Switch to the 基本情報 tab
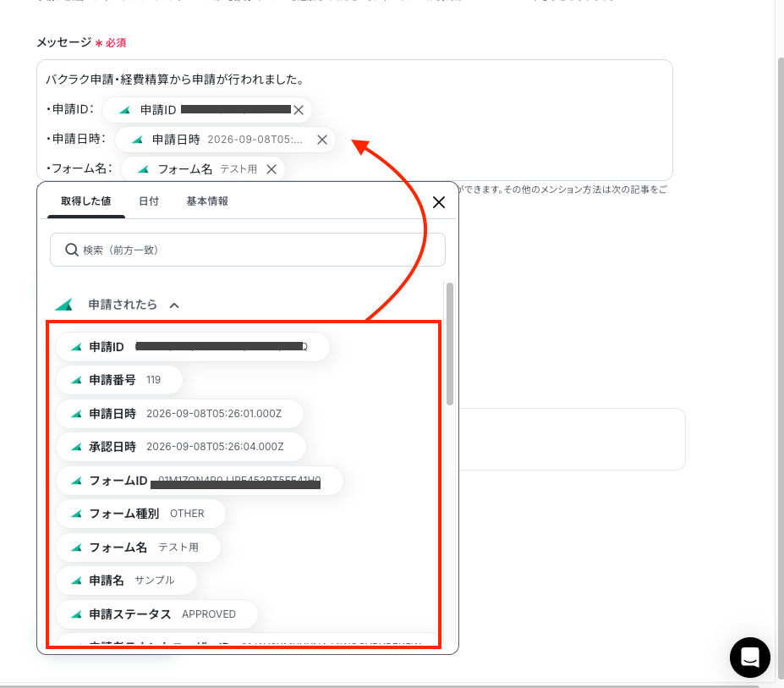This screenshot has height=688, width=784. tap(207, 201)
